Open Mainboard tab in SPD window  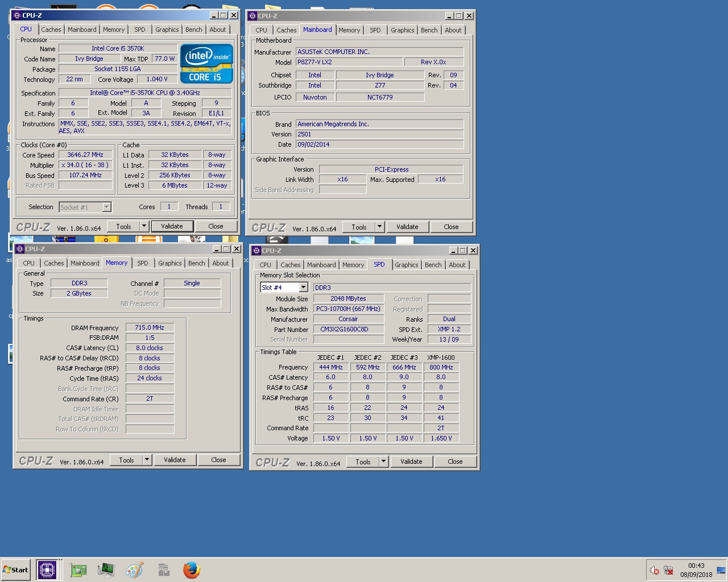[x=321, y=265]
